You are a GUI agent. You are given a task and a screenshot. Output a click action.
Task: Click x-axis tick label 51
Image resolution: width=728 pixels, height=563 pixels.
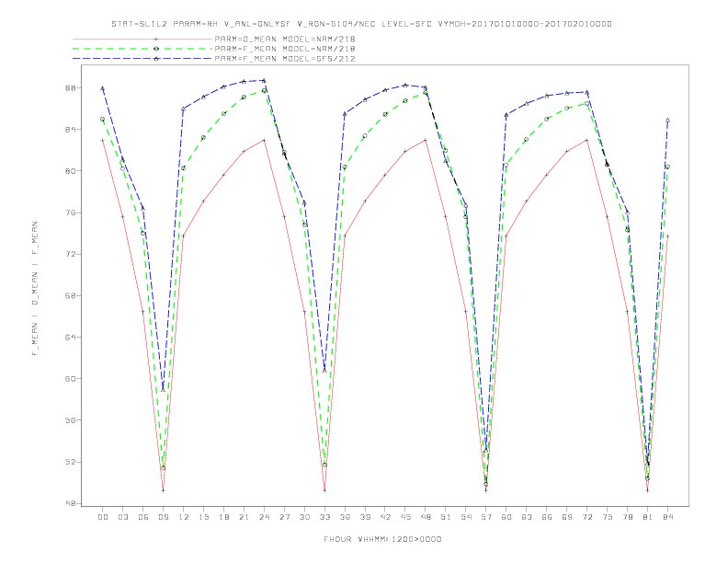(x=446, y=517)
